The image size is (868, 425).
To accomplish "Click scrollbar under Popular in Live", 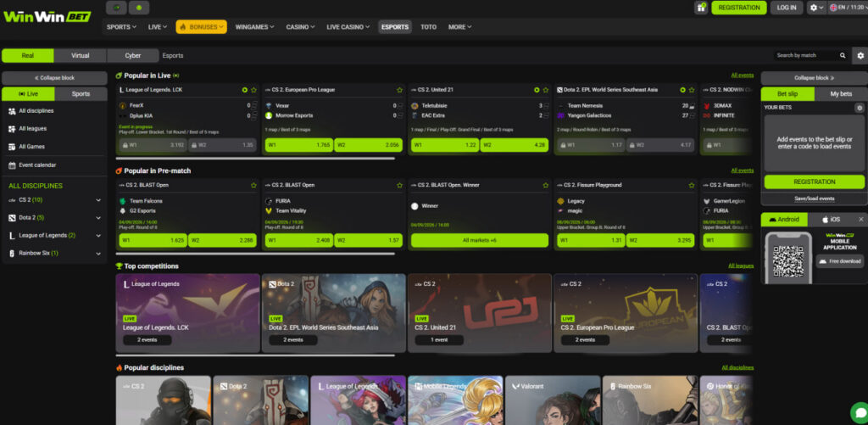I will pyautogui.click(x=255, y=159).
